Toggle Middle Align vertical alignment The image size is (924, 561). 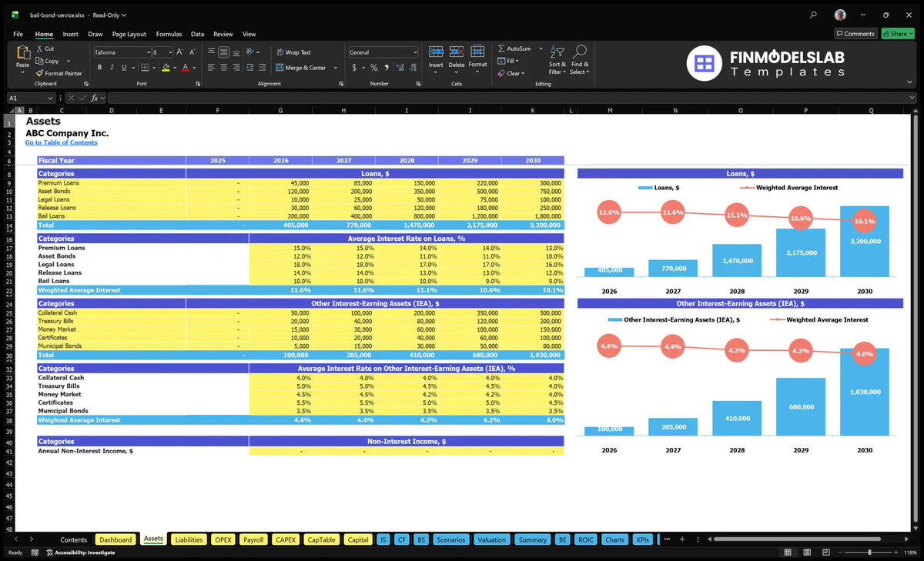click(x=224, y=52)
